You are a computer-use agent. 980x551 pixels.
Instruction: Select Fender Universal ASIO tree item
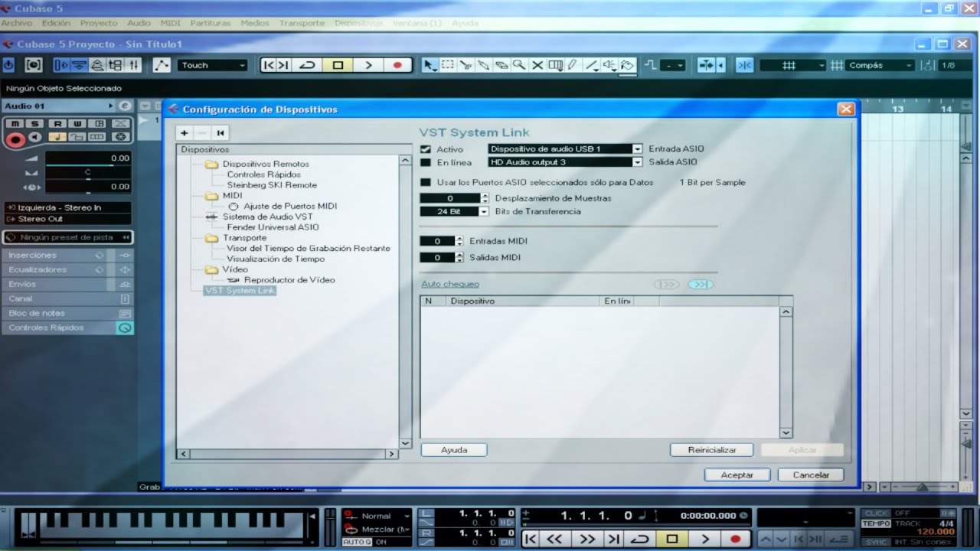(x=273, y=227)
